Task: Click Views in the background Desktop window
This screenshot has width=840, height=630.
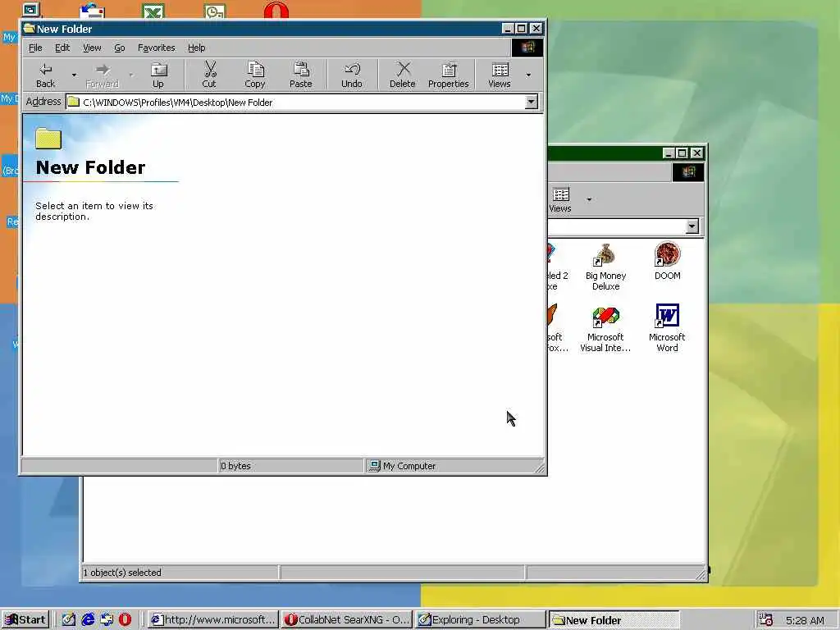Action: coord(560,199)
